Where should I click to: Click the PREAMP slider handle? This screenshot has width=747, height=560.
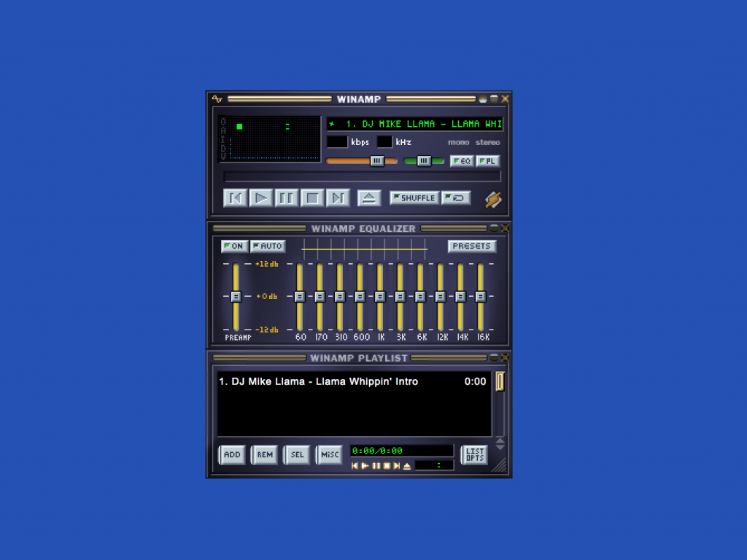coord(236,297)
